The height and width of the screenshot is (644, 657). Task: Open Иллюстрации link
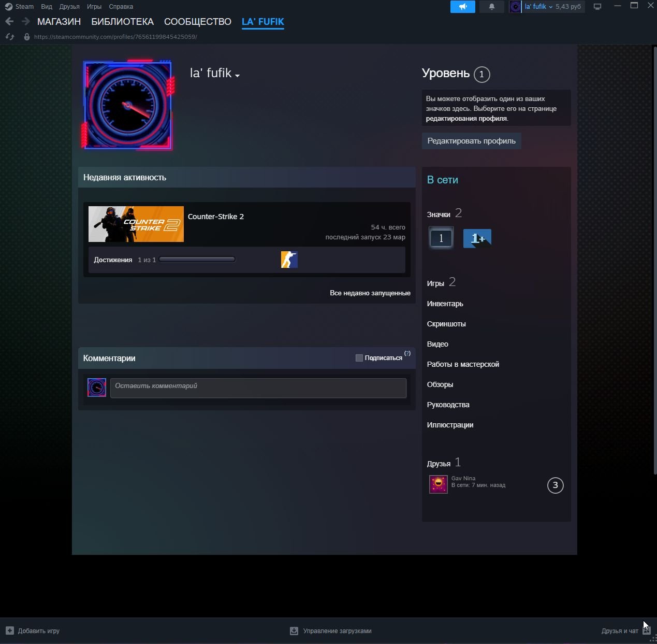450,425
